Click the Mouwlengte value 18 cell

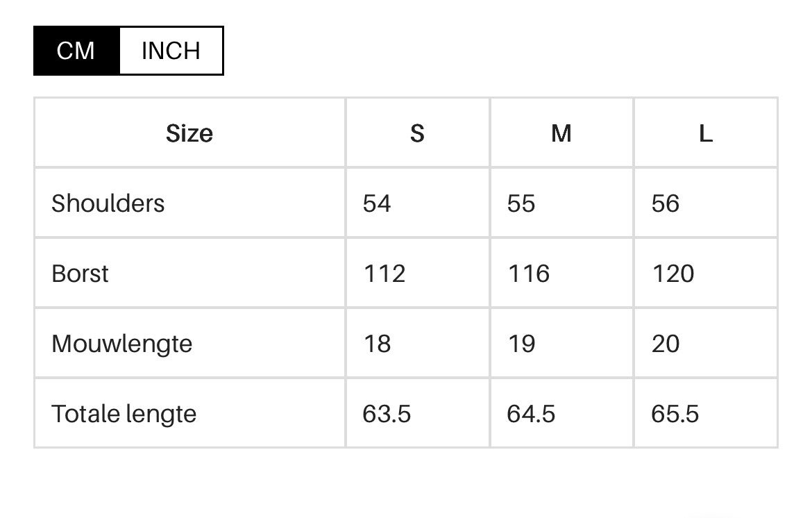coord(378,344)
